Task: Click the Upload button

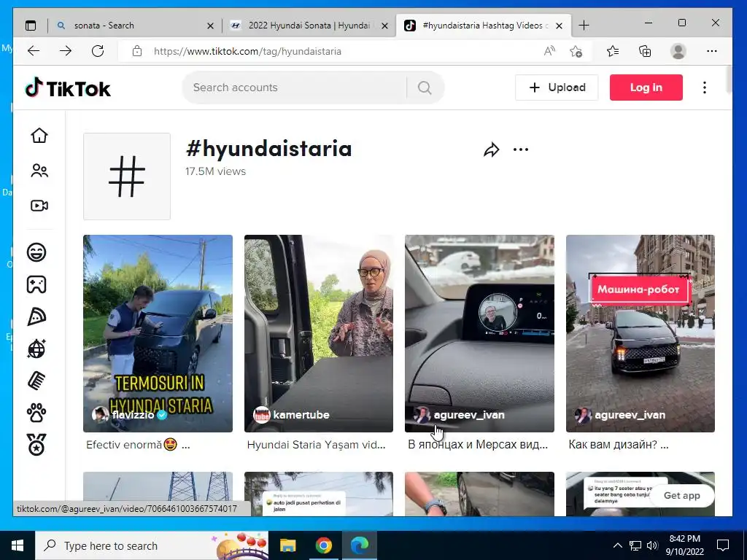Action: [557, 87]
